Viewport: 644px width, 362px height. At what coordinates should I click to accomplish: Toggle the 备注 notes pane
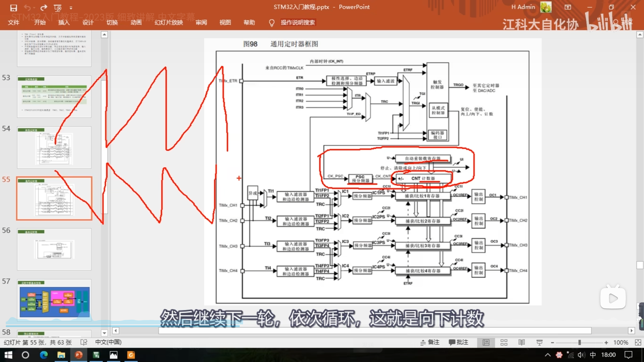click(430, 342)
